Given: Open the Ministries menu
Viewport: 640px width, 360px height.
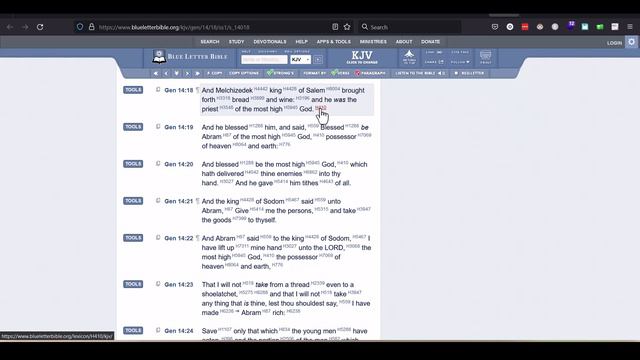Looking at the screenshot, I should (x=373, y=42).
